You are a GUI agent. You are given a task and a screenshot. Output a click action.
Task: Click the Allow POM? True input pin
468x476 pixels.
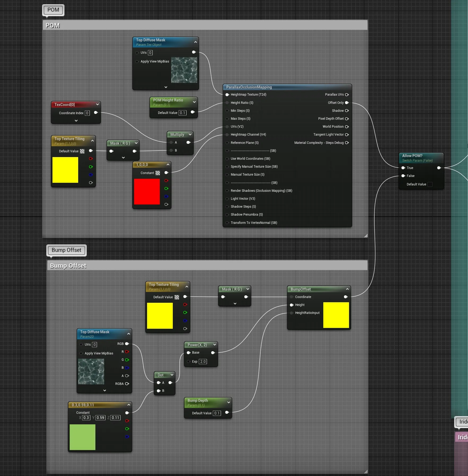(403, 168)
